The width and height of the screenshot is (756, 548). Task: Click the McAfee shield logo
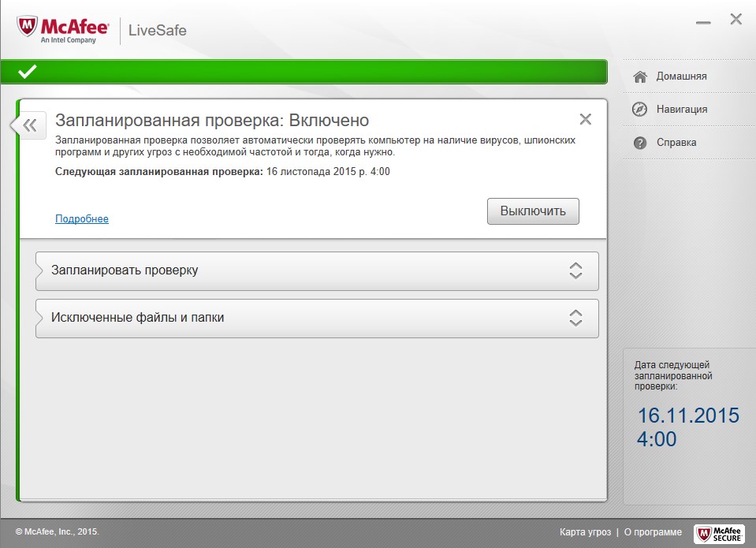pos(27,27)
